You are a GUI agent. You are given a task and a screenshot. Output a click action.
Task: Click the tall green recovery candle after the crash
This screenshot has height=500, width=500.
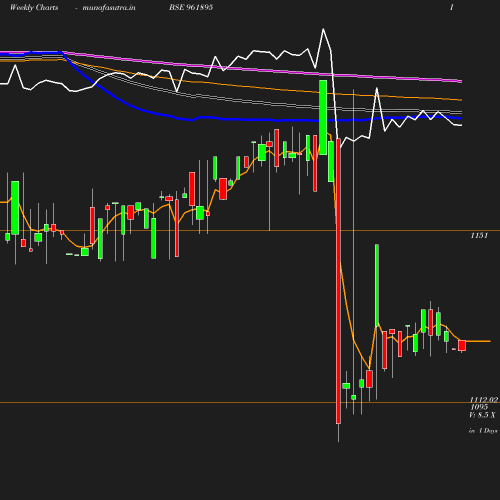377,285
